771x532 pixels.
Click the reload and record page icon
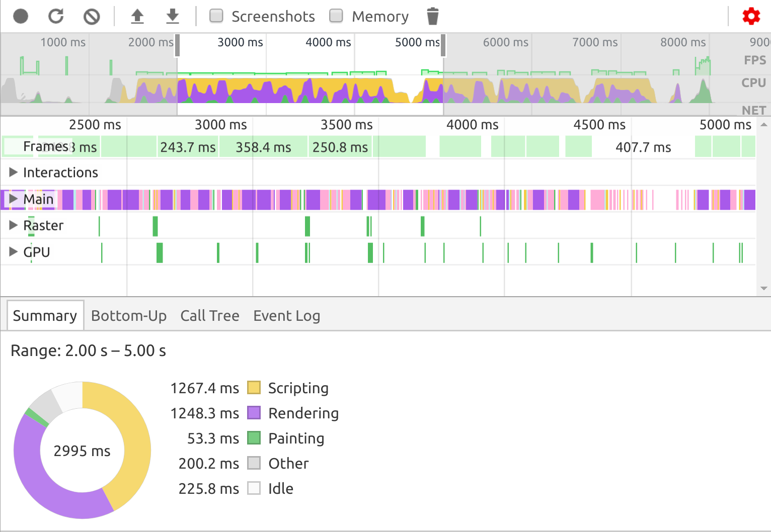(56, 17)
